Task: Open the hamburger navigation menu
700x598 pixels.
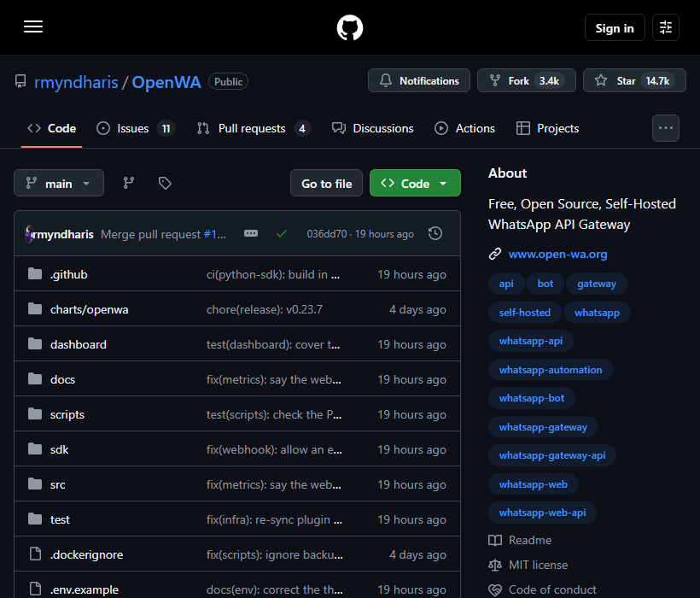Action: [x=33, y=26]
